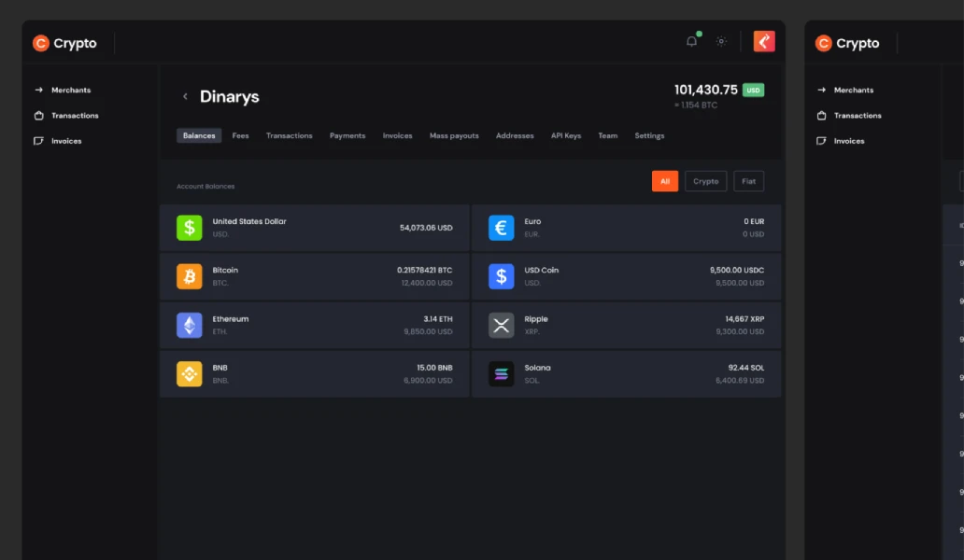
Task: Click the BNB currency icon
Action: click(190, 373)
